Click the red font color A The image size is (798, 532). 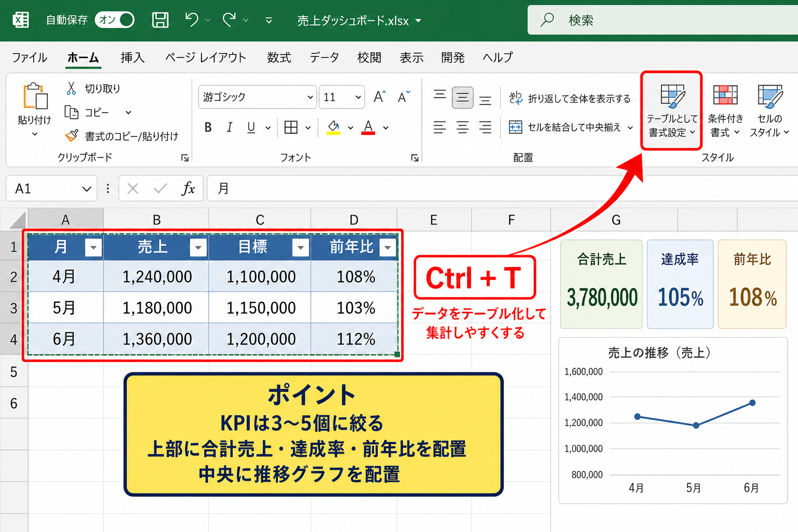[368, 127]
